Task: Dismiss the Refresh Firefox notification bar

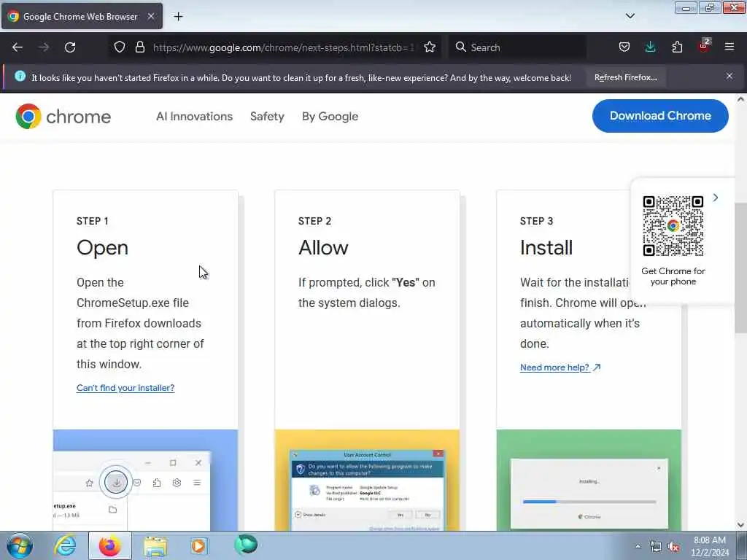Action: [729, 76]
